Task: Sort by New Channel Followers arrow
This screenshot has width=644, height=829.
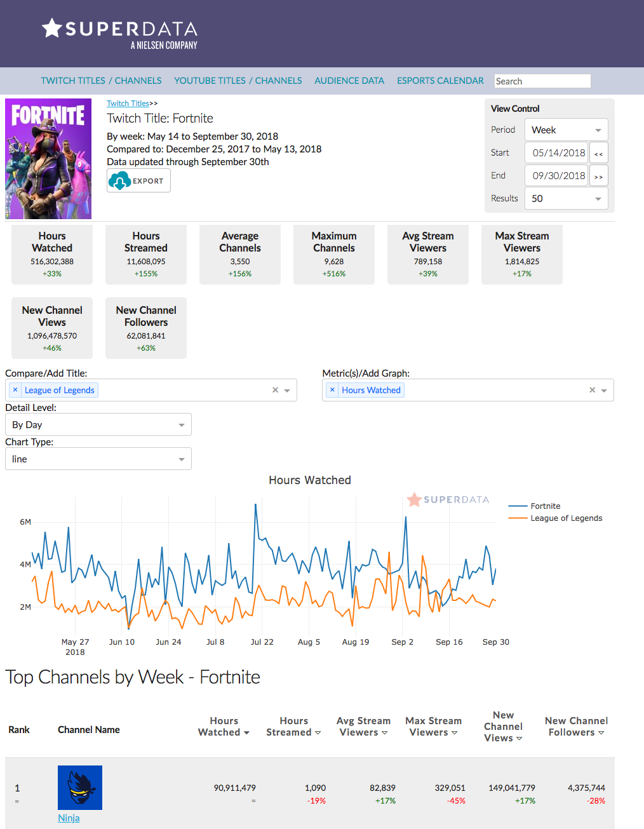Action: (601, 732)
